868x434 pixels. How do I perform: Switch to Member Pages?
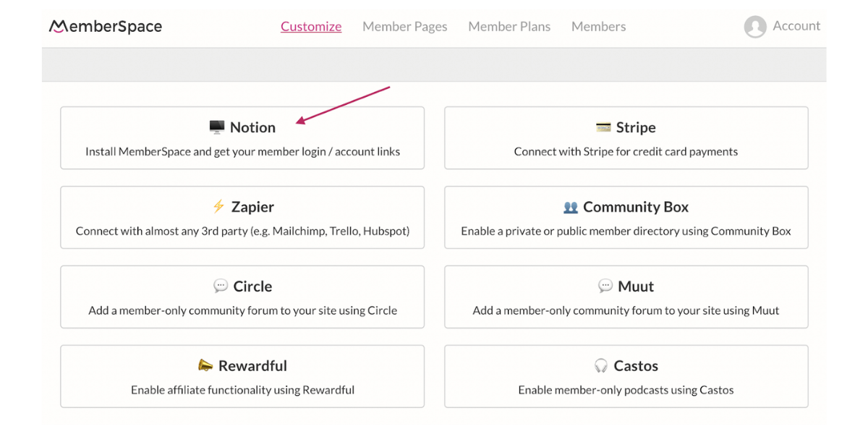tap(405, 26)
